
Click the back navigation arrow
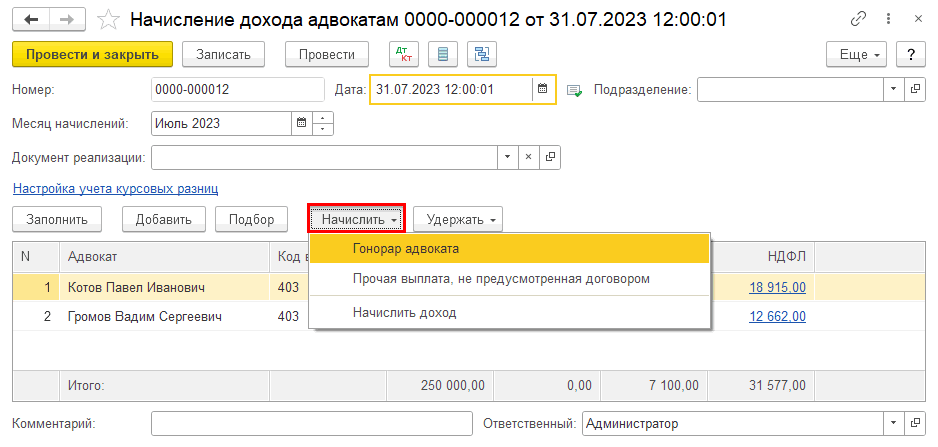point(31,20)
